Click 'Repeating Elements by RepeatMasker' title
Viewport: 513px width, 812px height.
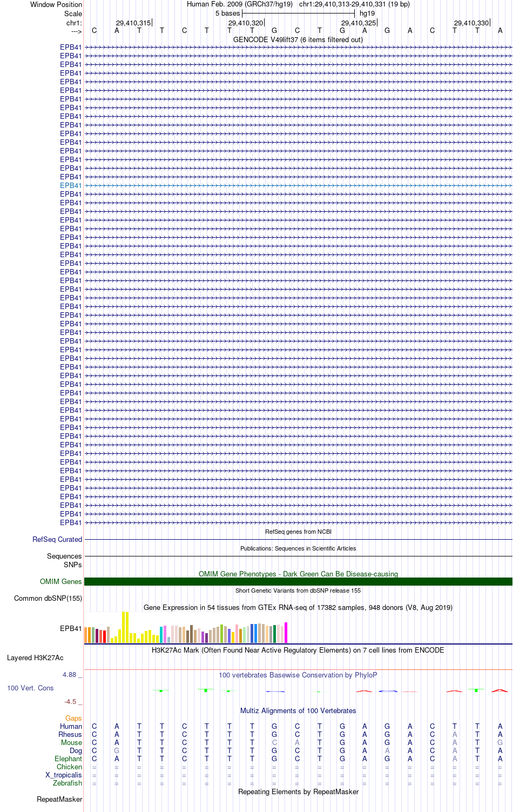pos(298,791)
